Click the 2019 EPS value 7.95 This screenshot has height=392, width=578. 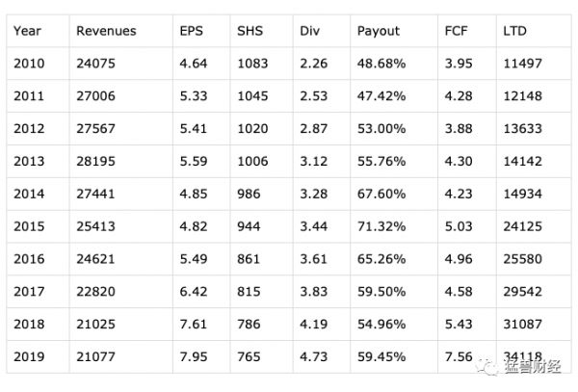(194, 357)
